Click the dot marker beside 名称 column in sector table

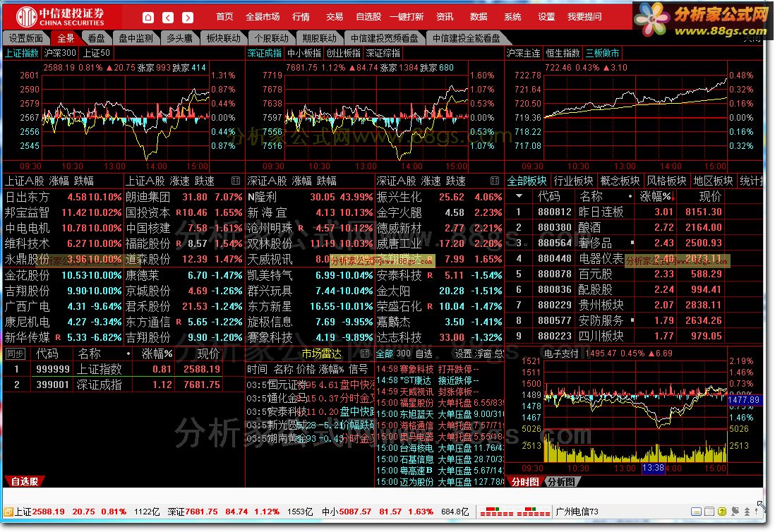(x=630, y=197)
